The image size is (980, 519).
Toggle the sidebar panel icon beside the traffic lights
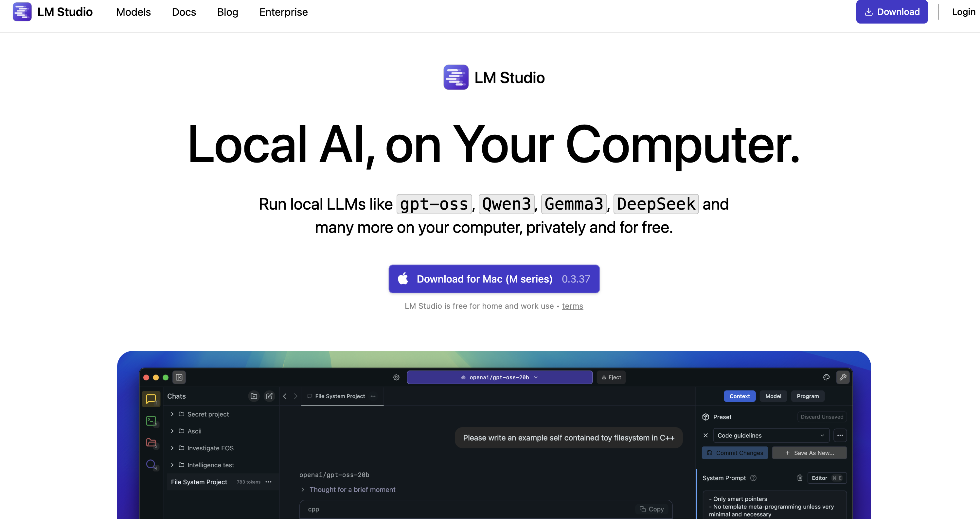tap(179, 377)
